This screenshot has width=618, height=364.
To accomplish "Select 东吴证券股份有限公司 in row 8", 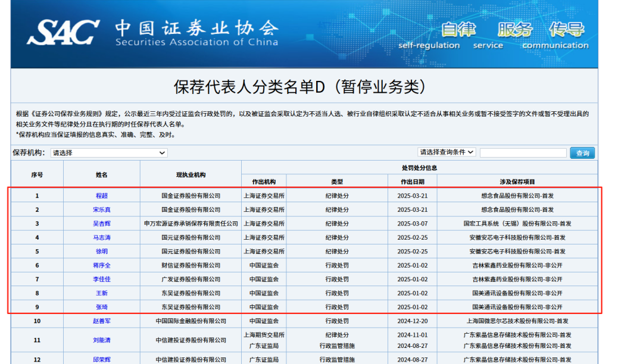I will [191, 293].
